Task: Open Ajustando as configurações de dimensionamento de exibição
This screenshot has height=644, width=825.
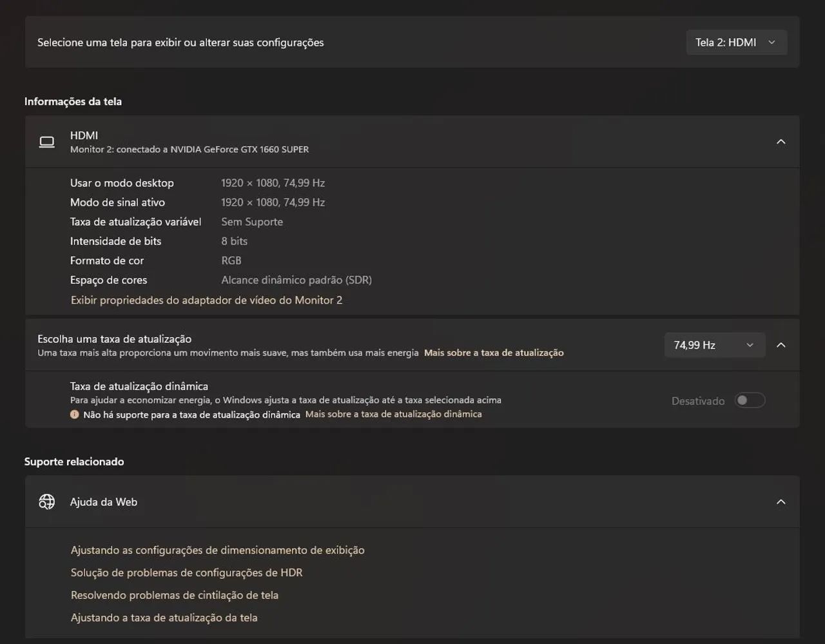Action: [x=218, y=550]
